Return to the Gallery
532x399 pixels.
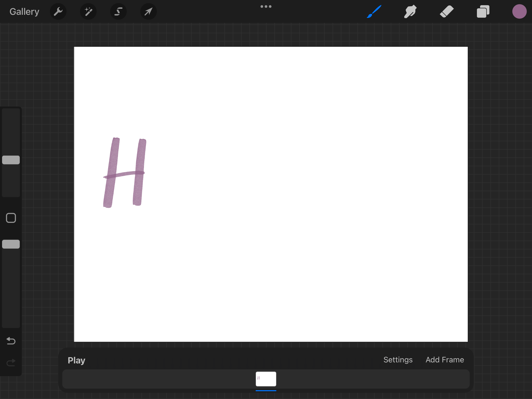tap(24, 11)
